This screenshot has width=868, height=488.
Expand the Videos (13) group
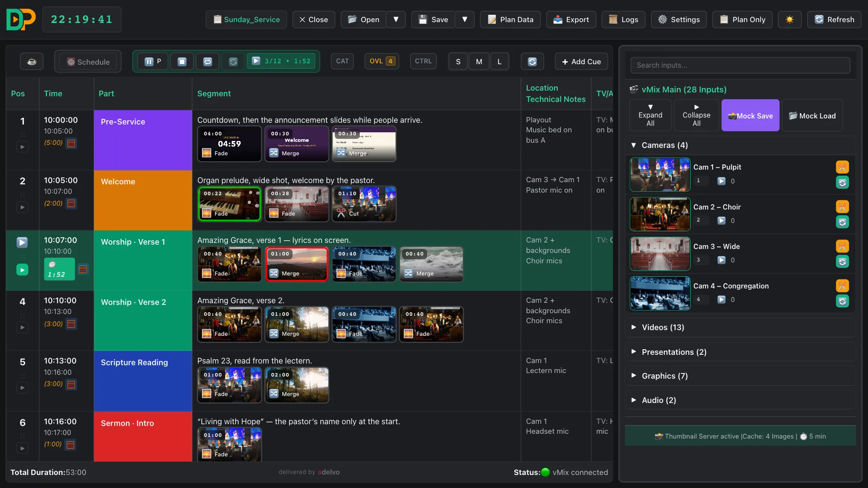tap(740, 328)
